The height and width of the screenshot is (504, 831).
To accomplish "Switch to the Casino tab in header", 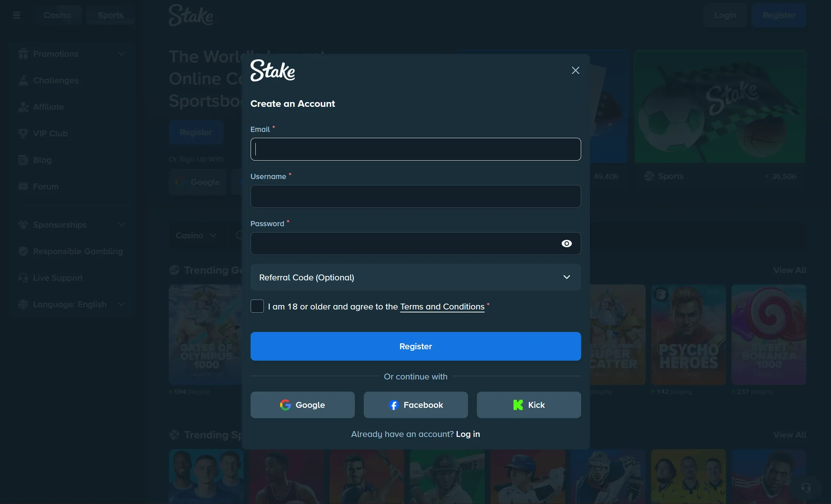I will tap(57, 15).
